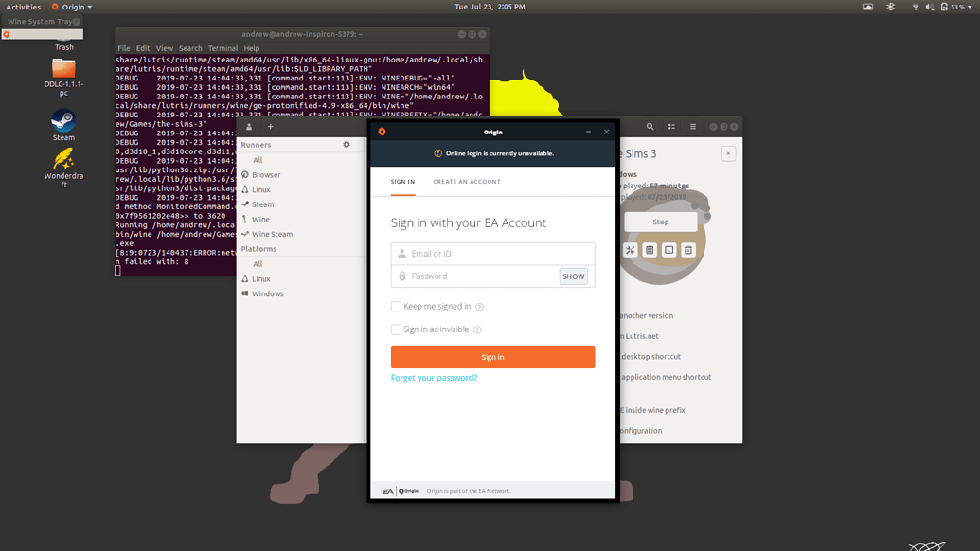Select Linux platform in sidebar

[260, 278]
